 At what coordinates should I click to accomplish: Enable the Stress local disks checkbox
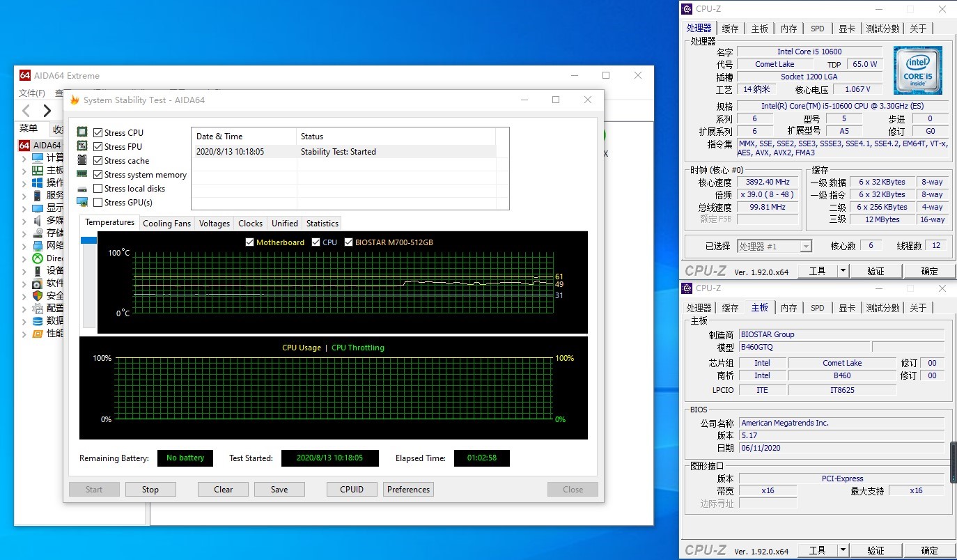98,188
